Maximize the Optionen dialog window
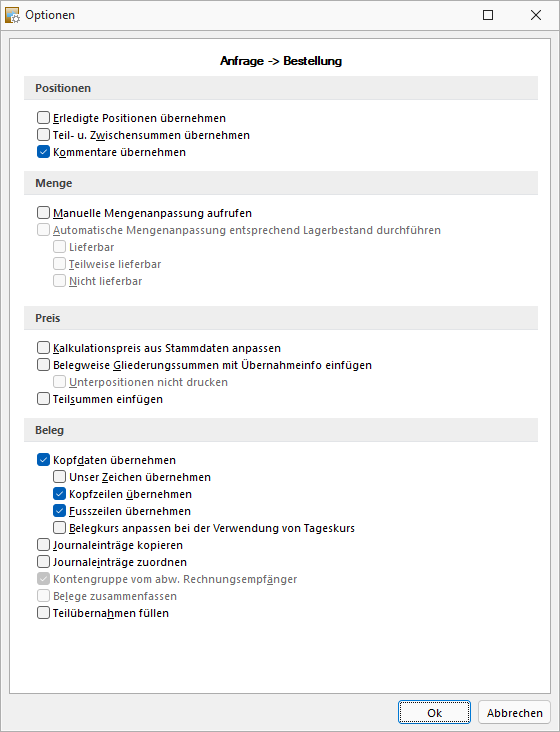The image size is (560, 732). pos(488,15)
